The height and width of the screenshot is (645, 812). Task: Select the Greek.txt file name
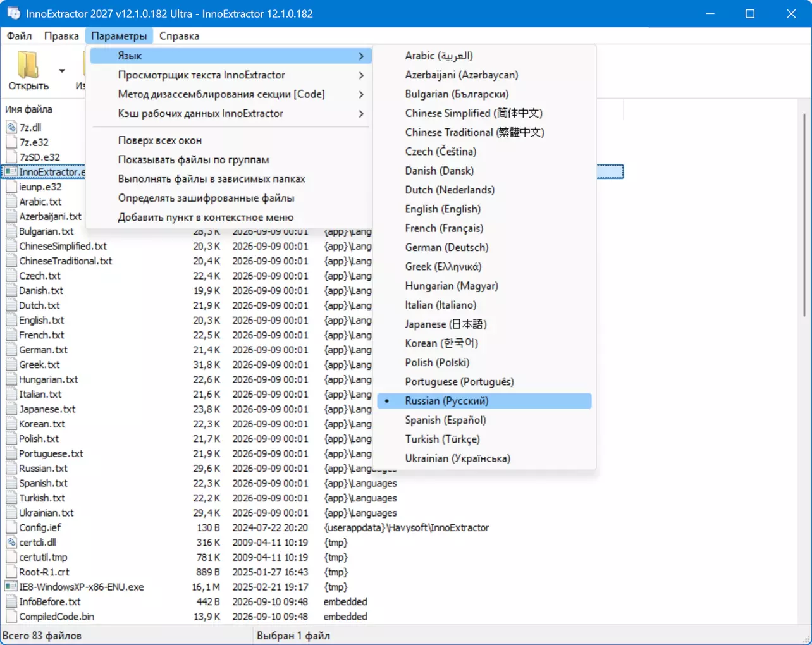(39, 365)
